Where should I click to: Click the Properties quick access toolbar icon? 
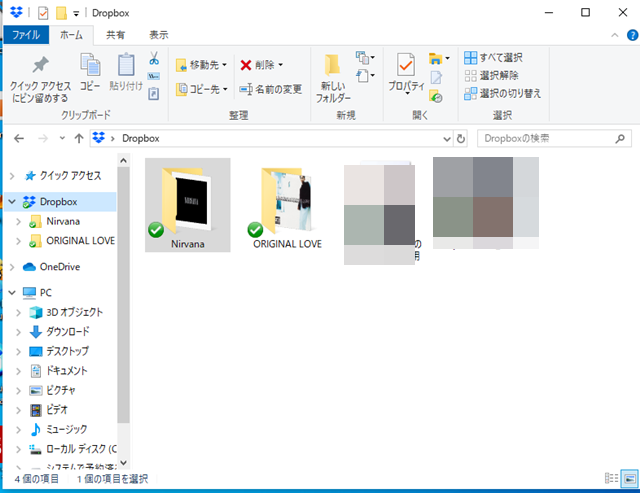(43, 13)
